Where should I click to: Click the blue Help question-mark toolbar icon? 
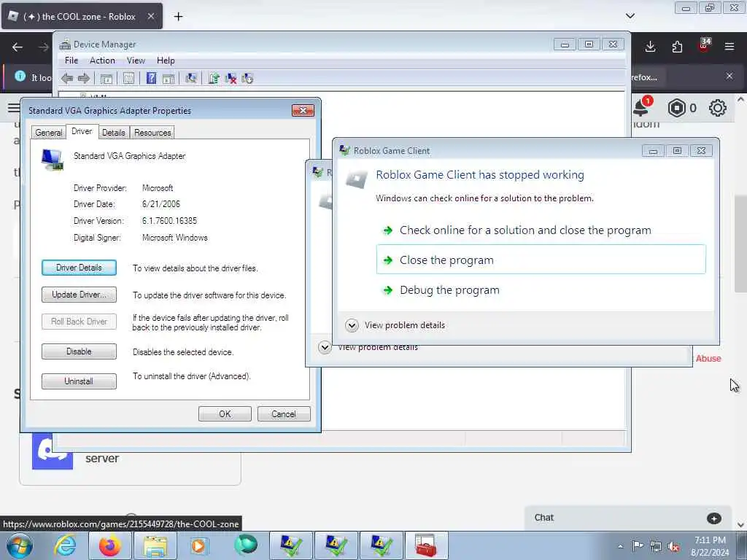[x=151, y=78]
